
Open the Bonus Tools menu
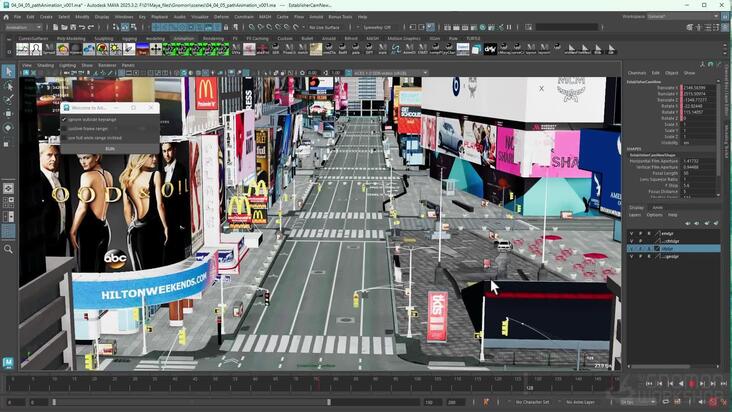(x=340, y=17)
